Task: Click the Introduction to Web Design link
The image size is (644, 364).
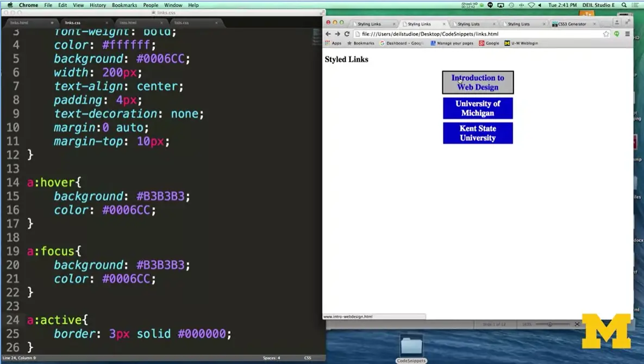Action: click(x=478, y=83)
